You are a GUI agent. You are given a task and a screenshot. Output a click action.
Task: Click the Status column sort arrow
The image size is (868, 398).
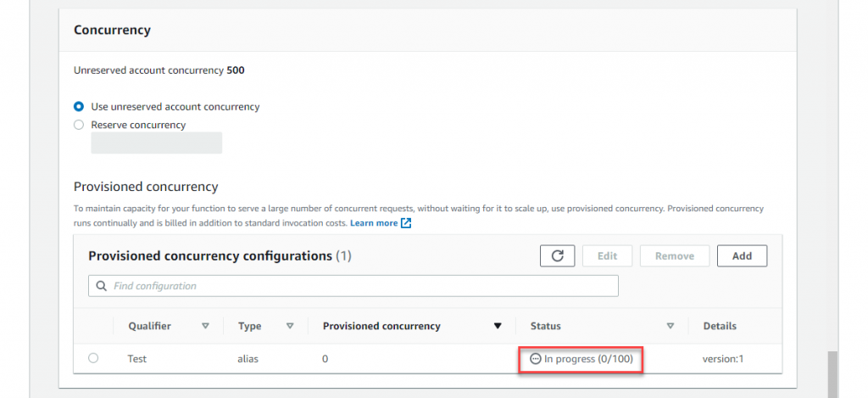[x=670, y=326]
